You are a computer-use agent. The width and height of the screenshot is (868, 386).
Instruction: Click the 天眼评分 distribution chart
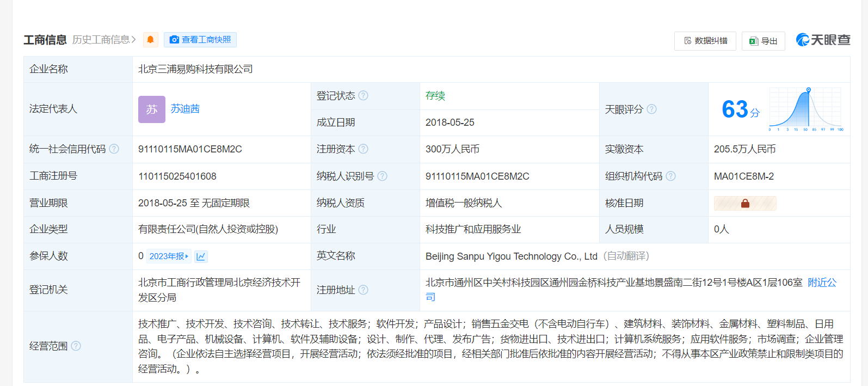(x=806, y=109)
